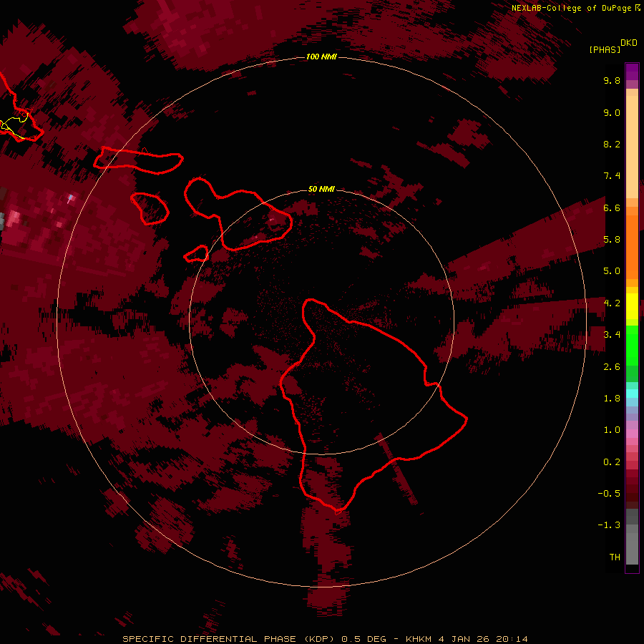
Task: Click the -1.3 color scale value
Action: point(609,525)
